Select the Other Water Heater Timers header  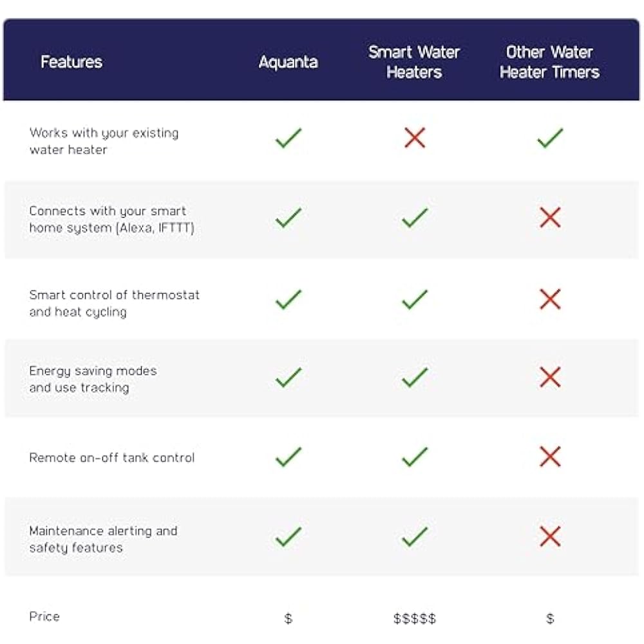coord(549,62)
